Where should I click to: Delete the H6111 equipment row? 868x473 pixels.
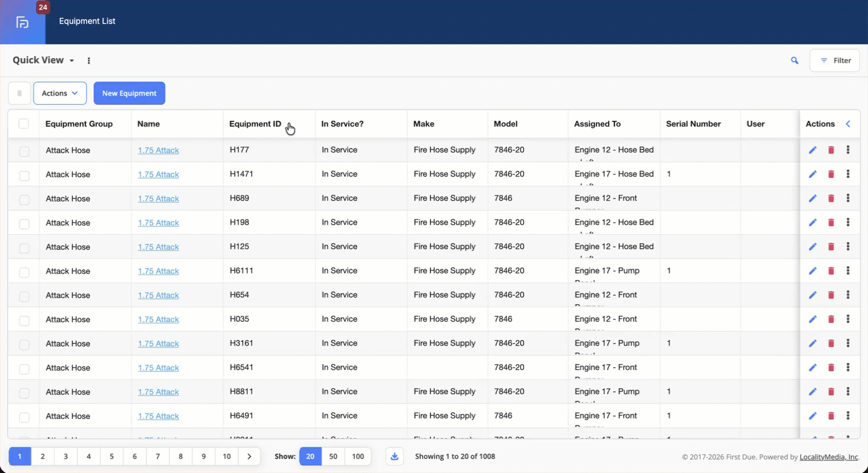831,271
